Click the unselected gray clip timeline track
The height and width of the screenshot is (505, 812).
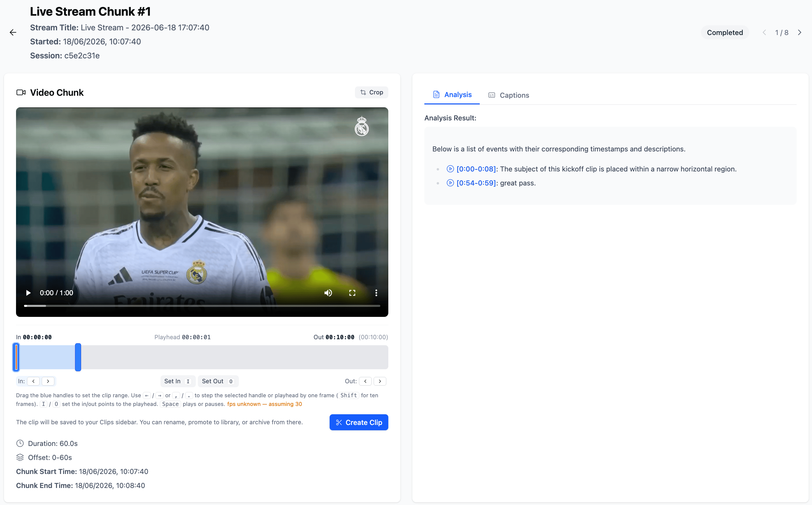tap(235, 357)
